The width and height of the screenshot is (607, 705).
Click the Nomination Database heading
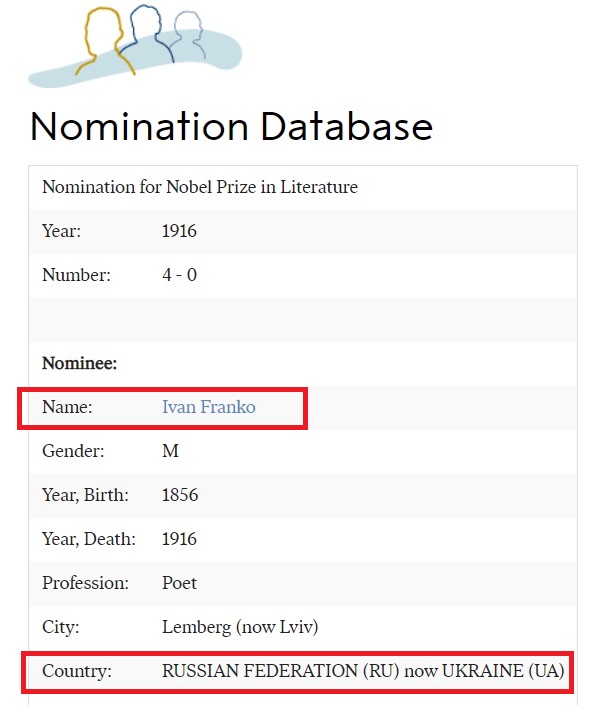(231, 128)
